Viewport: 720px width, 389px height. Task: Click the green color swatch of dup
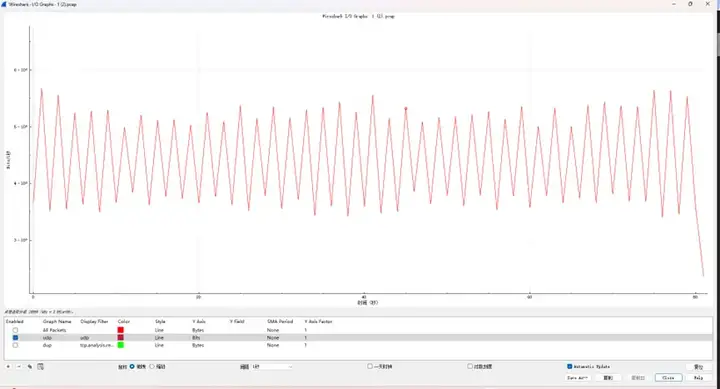121,345
